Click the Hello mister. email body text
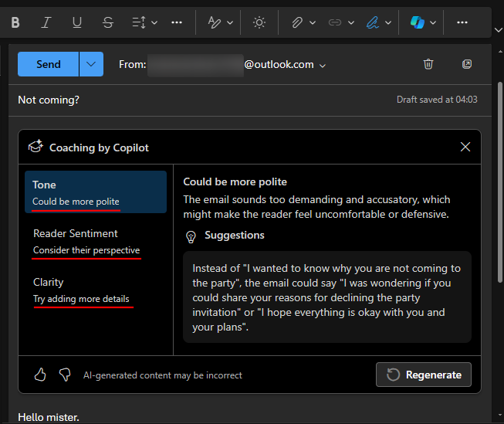 click(49, 417)
